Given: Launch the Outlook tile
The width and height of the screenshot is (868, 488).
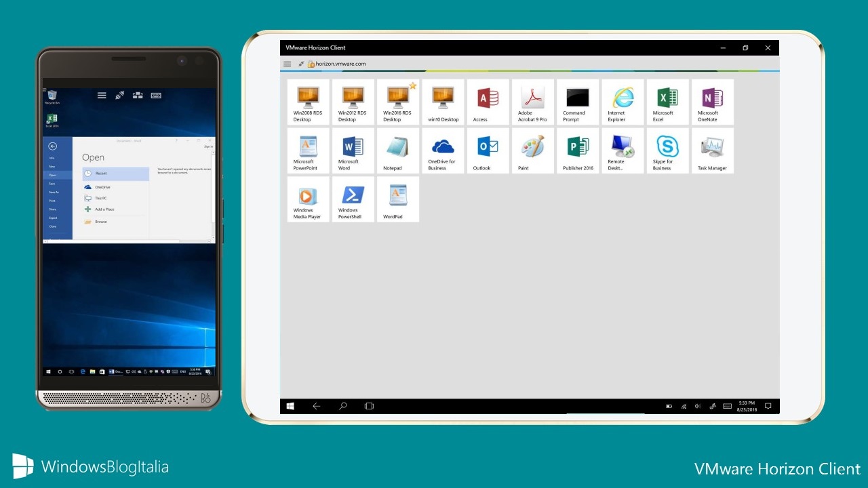Looking at the screenshot, I should 488,150.
